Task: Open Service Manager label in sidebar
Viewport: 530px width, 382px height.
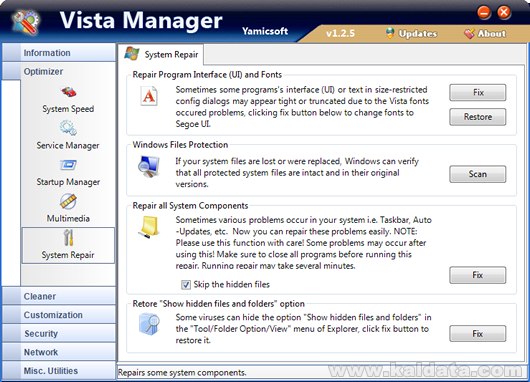Action: (x=68, y=145)
